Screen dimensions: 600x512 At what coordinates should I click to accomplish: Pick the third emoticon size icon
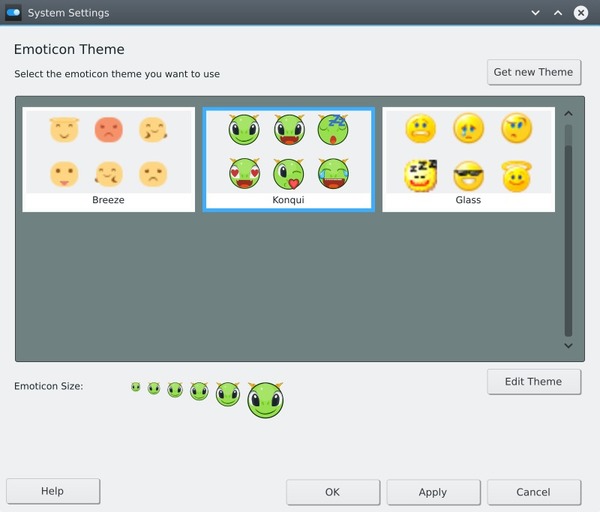(x=175, y=390)
